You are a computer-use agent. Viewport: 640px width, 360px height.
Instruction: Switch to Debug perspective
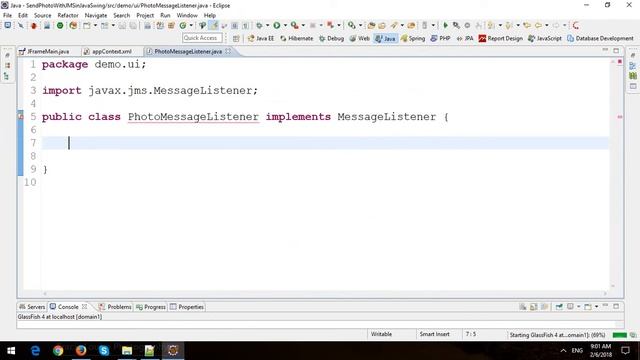click(332, 38)
